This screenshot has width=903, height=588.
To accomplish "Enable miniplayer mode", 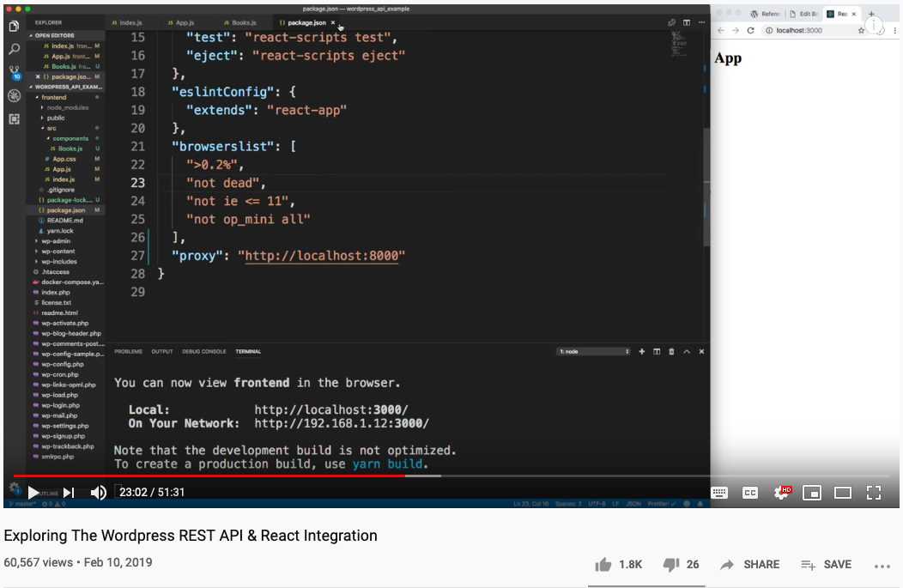I will 812,493.
